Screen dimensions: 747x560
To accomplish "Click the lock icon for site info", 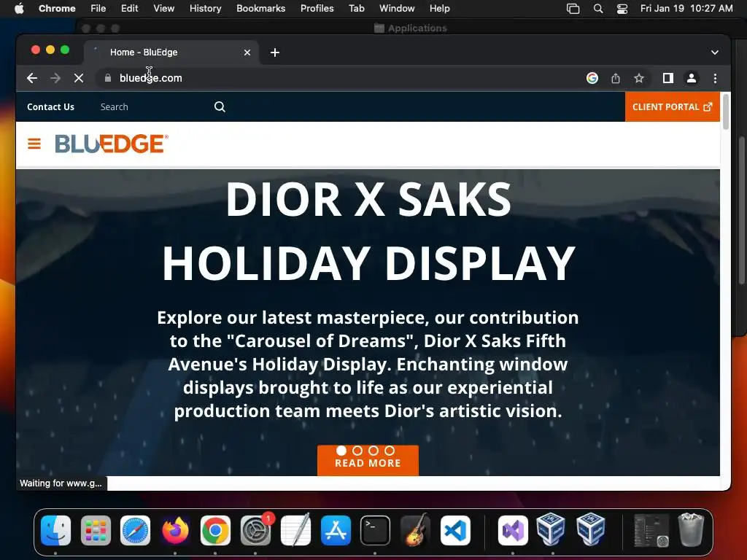I will click(108, 78).
